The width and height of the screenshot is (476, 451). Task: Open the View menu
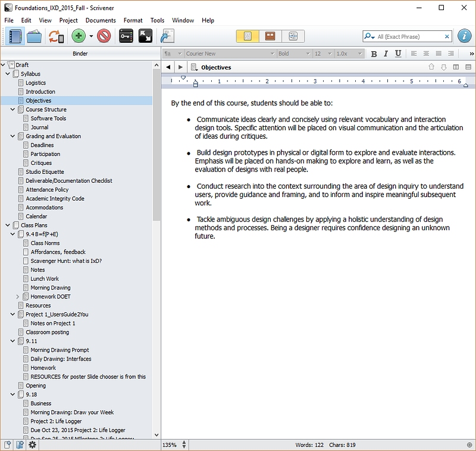(45, 20)
